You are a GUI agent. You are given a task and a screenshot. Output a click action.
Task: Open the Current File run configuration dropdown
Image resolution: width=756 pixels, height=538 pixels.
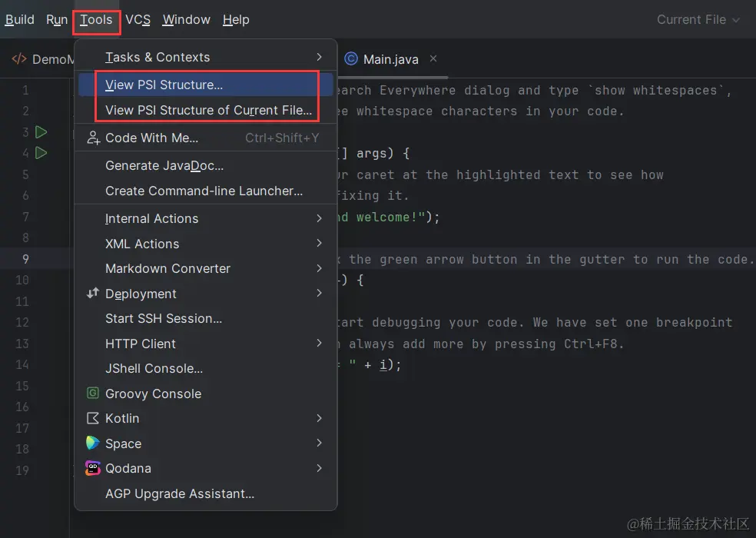click(698, 20)
